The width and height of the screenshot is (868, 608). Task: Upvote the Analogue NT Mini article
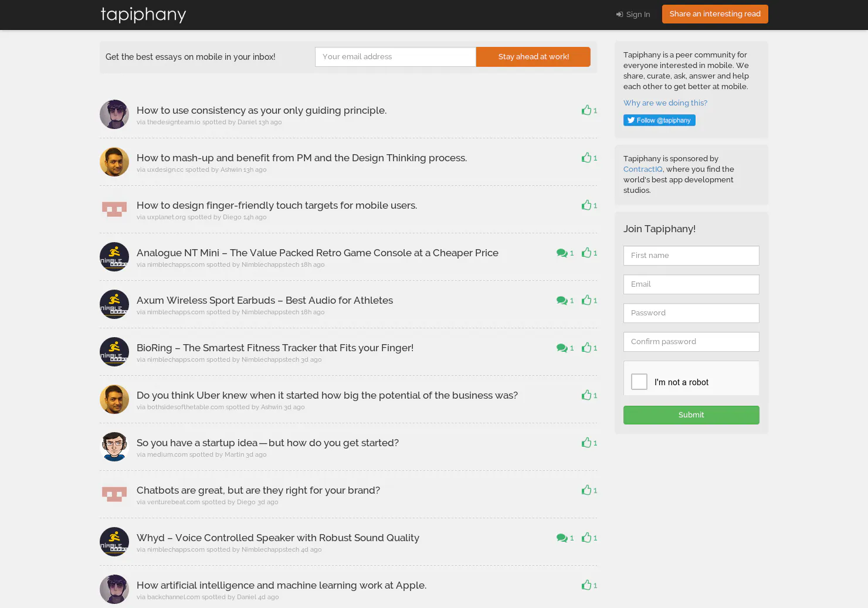pos(589,253)
